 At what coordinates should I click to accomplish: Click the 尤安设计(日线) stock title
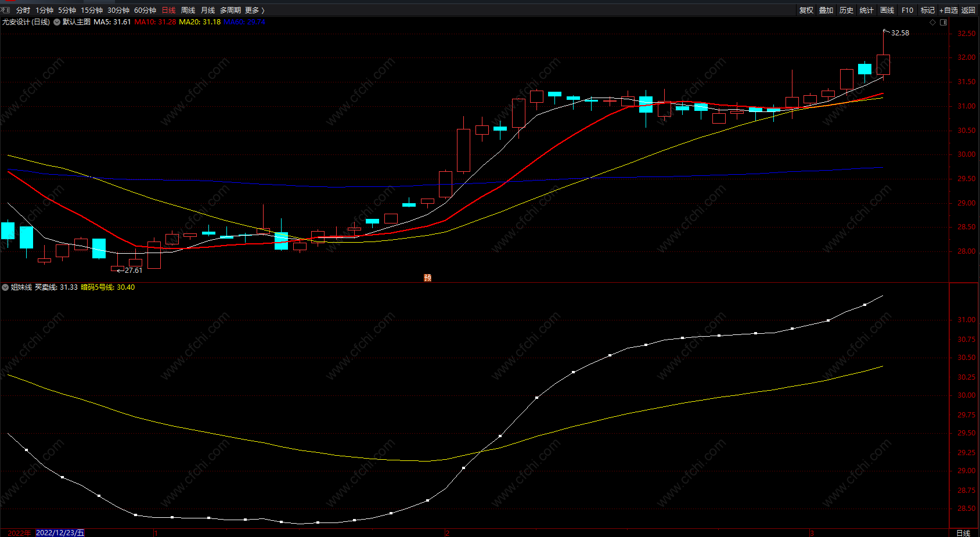tap(26, 22)
